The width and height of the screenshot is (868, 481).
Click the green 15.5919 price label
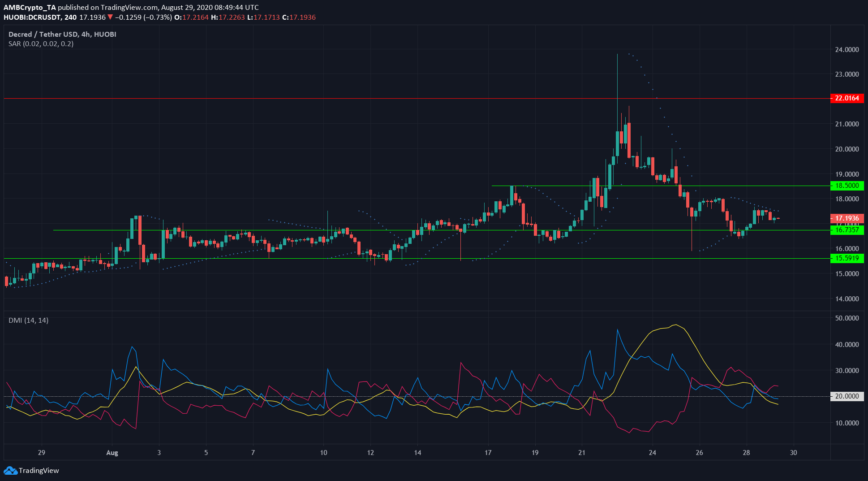847,258
